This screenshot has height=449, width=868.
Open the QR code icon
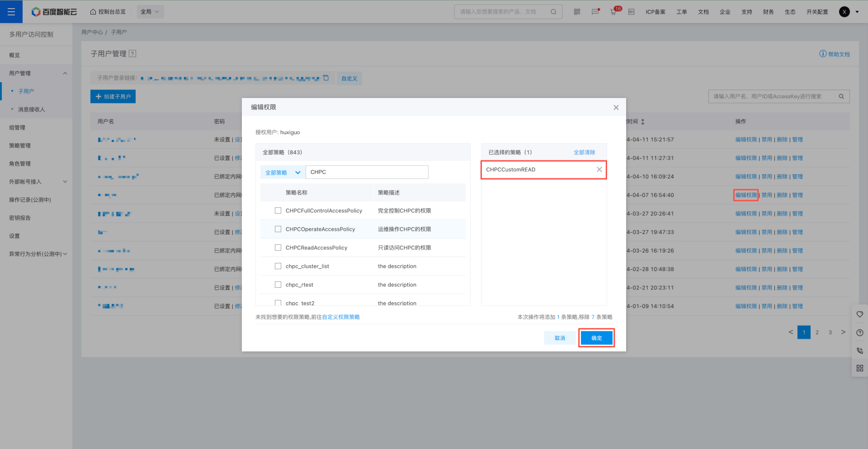coord(577,12)
